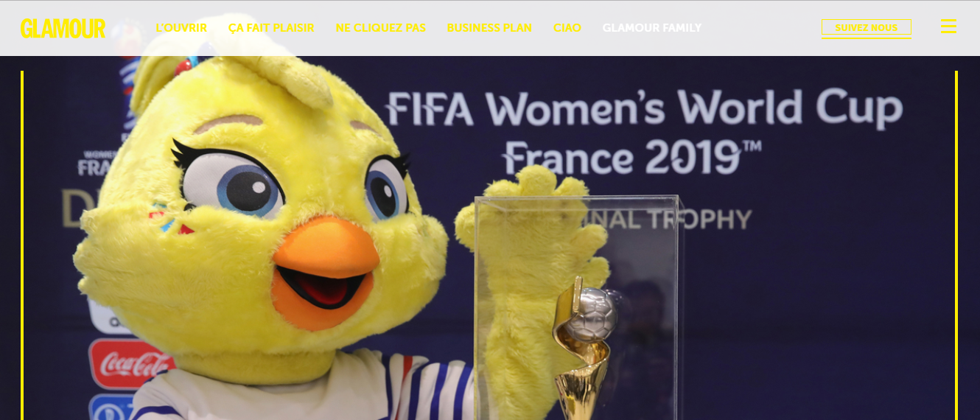Screen dimensions: 980x420
Task: Open the hamburger menu icon
Action: pos(948,27)
